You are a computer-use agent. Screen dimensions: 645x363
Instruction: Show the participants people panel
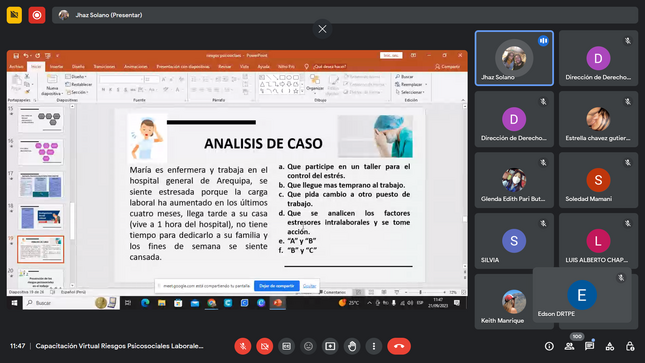pos(570,347)
